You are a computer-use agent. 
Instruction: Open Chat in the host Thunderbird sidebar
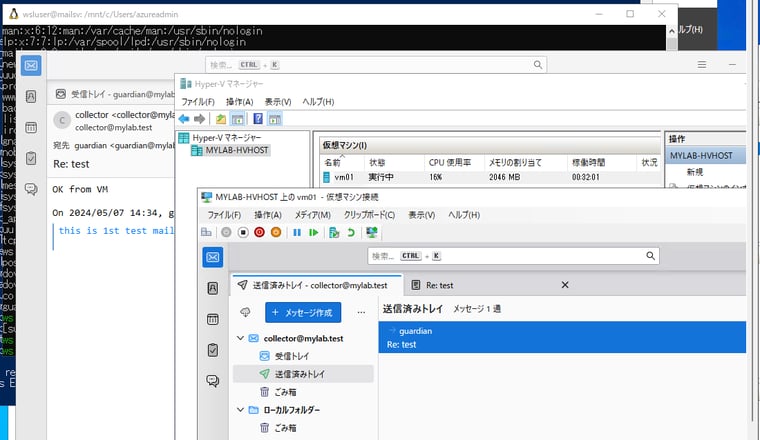[31, 189]
